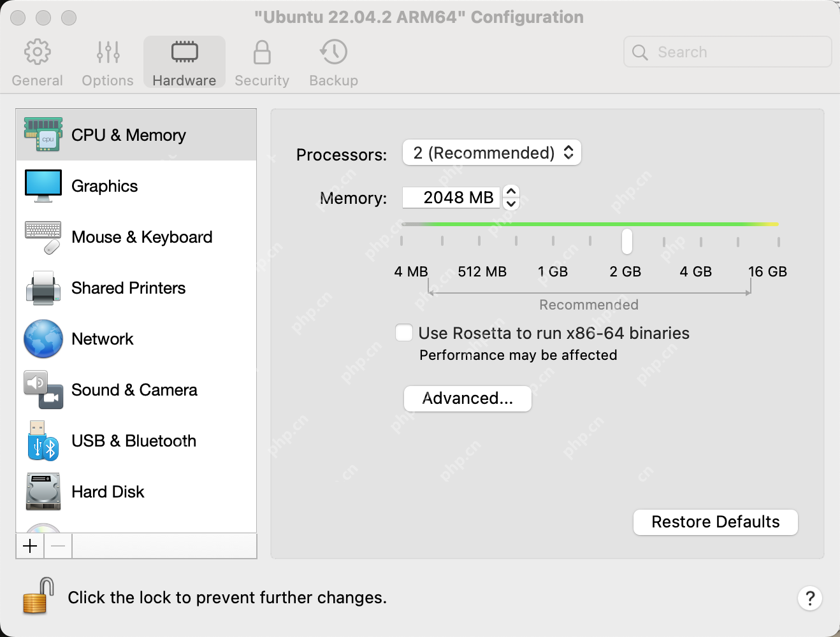Switch to the General tab
The width and height of the screenshot is (840, 637).
tap(37, 62)
